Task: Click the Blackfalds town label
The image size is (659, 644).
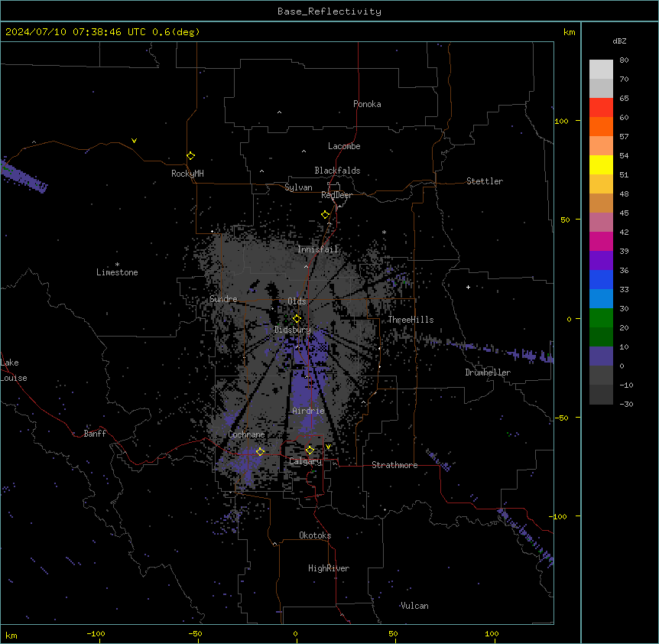Action: point(337,171)
